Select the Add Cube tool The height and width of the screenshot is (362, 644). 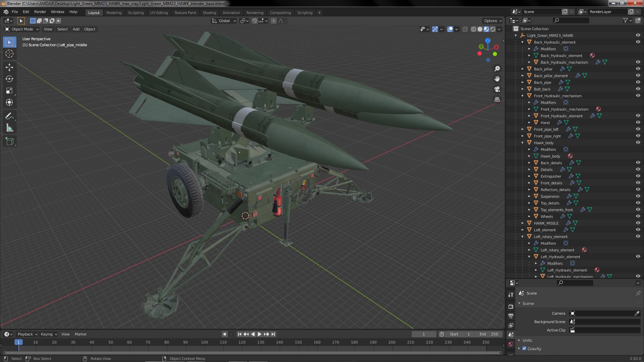point(9,141)
